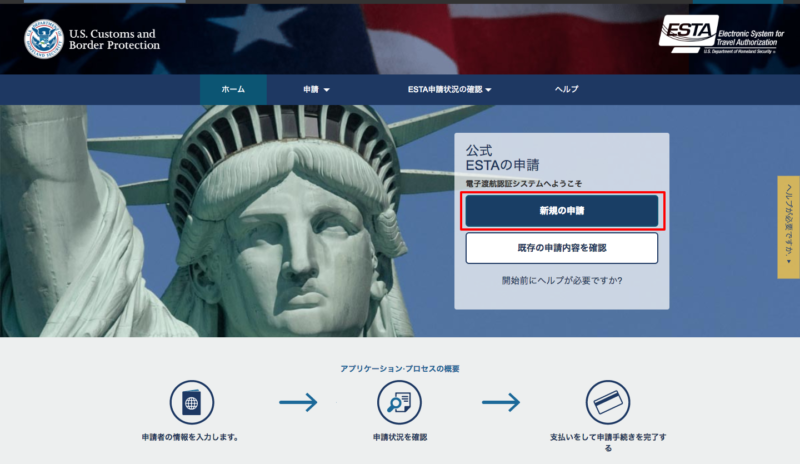Viewport: 800px width, 464px height.
Task: Click the credit card payment icon
Action: coord(607,402)
